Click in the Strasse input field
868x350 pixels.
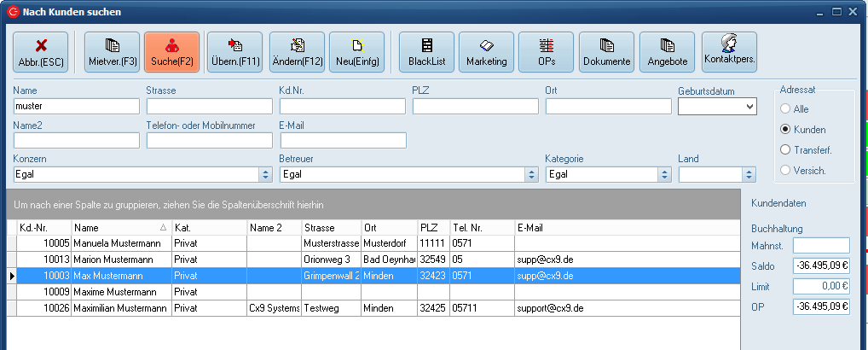click(x=209, y=107)
